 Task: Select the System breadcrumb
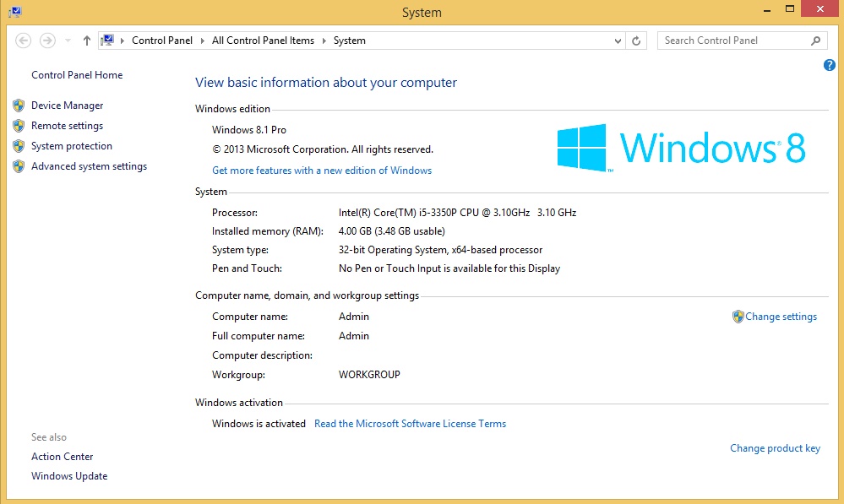point(349,41)
